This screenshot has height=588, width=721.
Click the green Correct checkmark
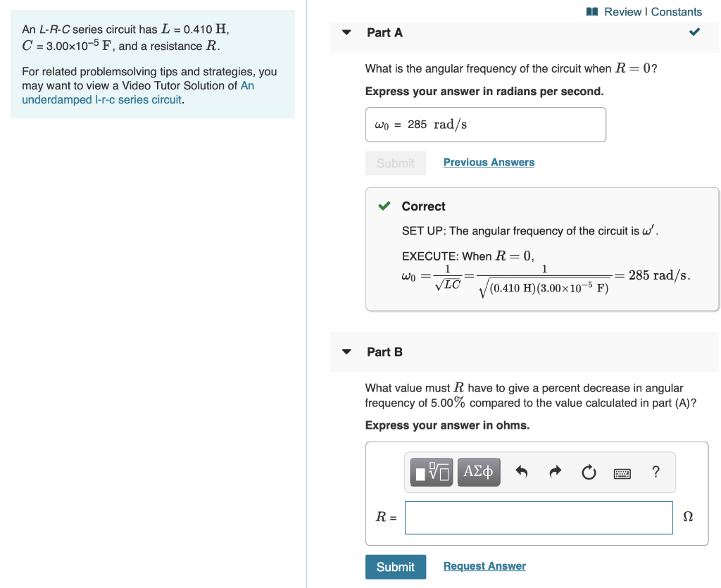pos(384,206)
